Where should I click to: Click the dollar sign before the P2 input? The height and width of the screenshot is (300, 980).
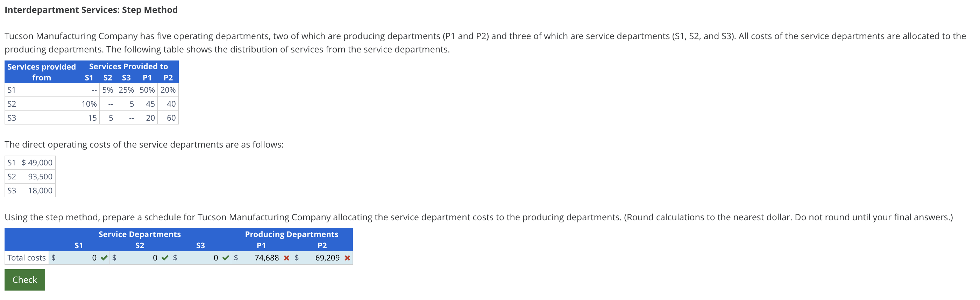coord(297,258)
